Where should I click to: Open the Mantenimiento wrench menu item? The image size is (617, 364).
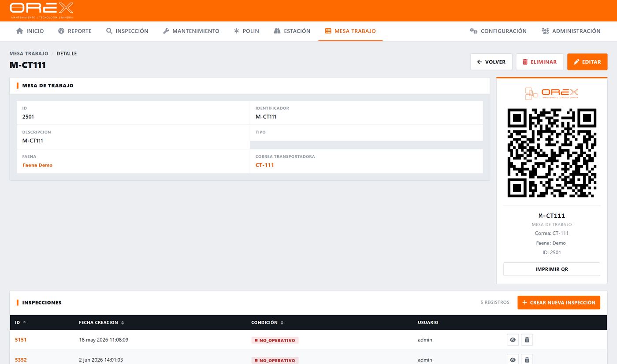point(191,31)
